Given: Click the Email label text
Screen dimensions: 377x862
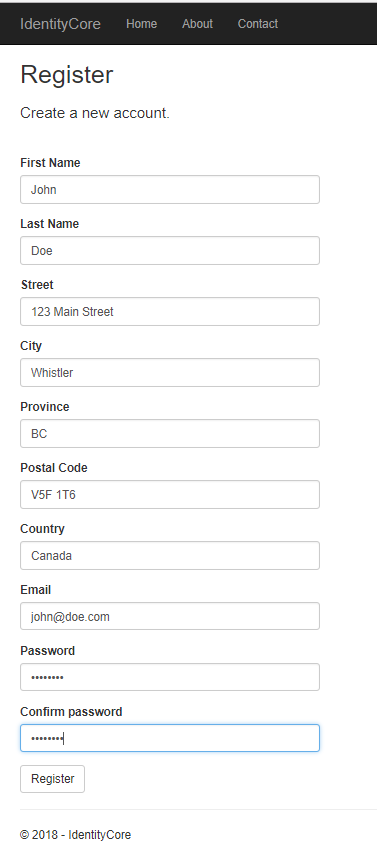Looking at the screenshot, I should 36,590.
